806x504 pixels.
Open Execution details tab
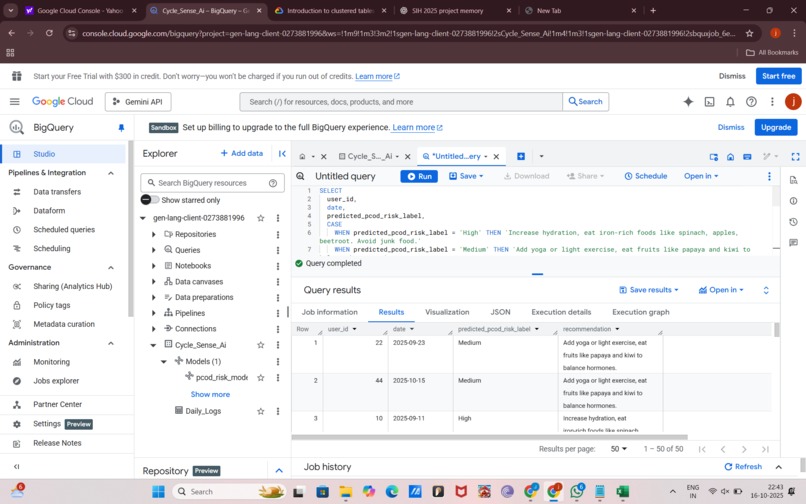tap(561, 312)
